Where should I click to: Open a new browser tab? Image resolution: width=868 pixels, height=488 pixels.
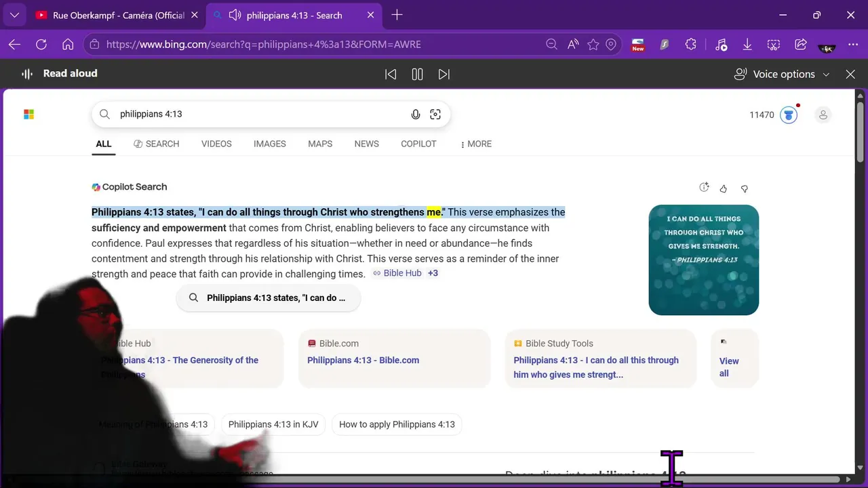[x=397, y=15]
